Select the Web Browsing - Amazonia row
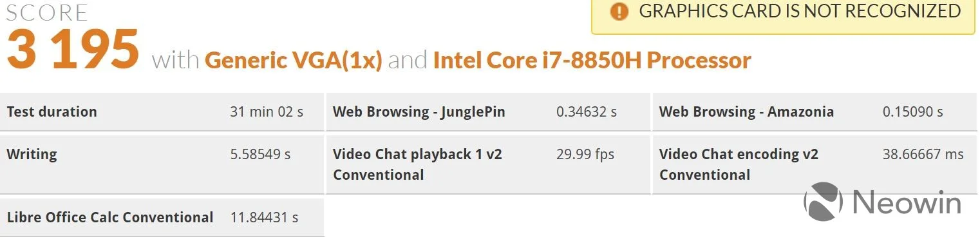This screenshot has width=980, height=241. (x=815, y=112)
